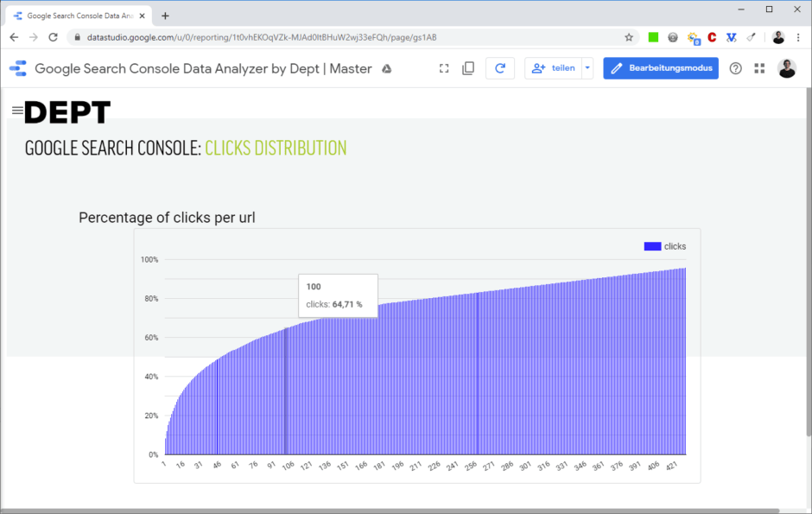812x514 pixels.
Task: Select the Google Search Console Data browser tab
Action: click(x=78, y=14)
